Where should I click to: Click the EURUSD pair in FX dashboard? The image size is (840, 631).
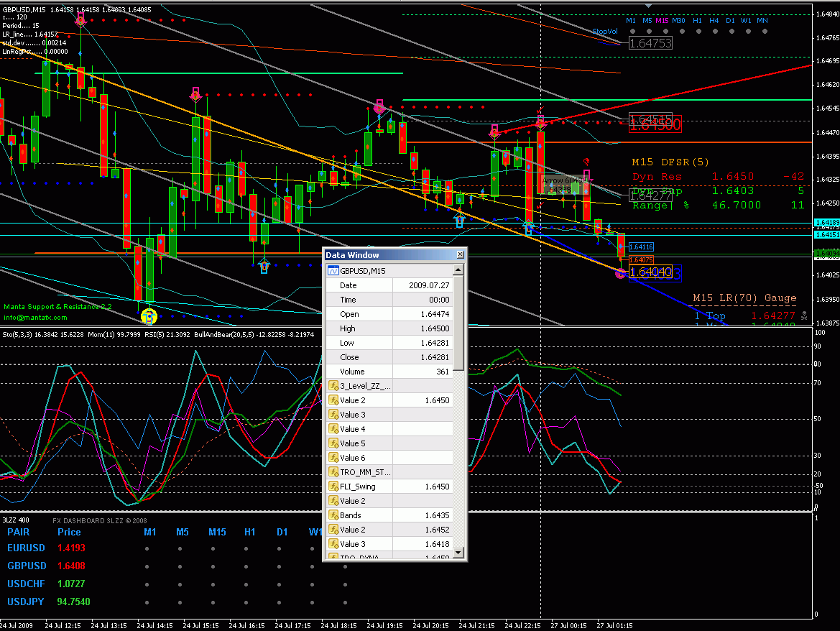coord(28,548)
